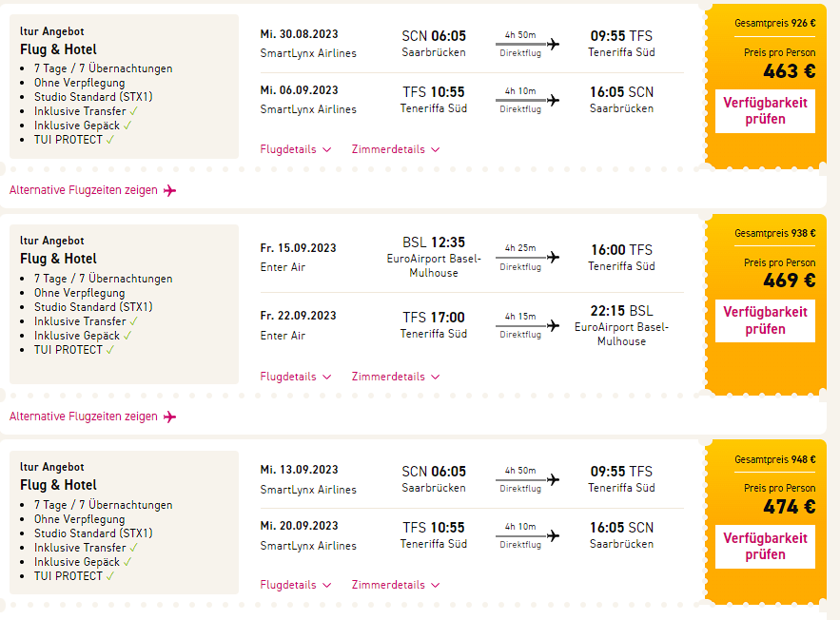Show alternative flight times below first offer
The height and width of the screenshot is (620, 840).
pos(84,190)
